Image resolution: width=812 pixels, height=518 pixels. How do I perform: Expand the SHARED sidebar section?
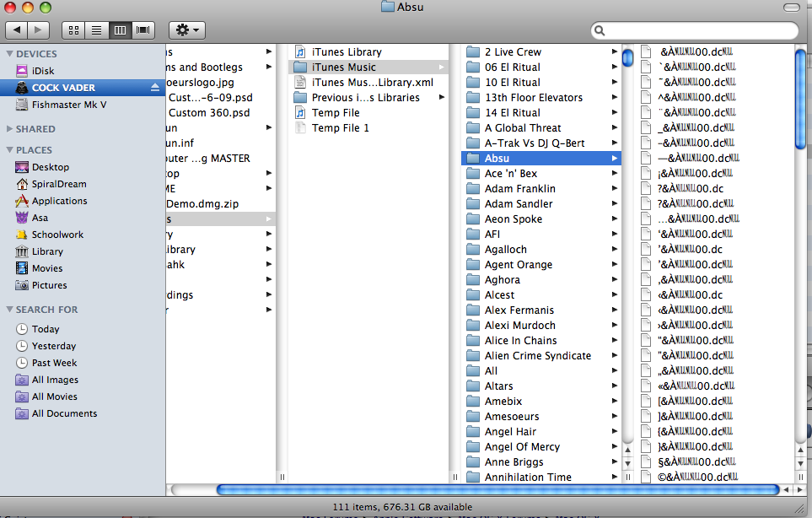9,128
